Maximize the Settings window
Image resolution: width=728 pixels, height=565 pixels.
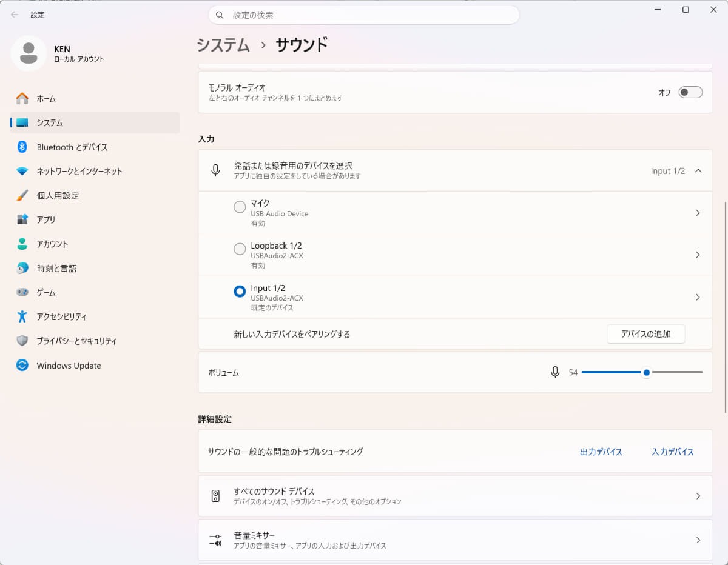coord(686,10)
